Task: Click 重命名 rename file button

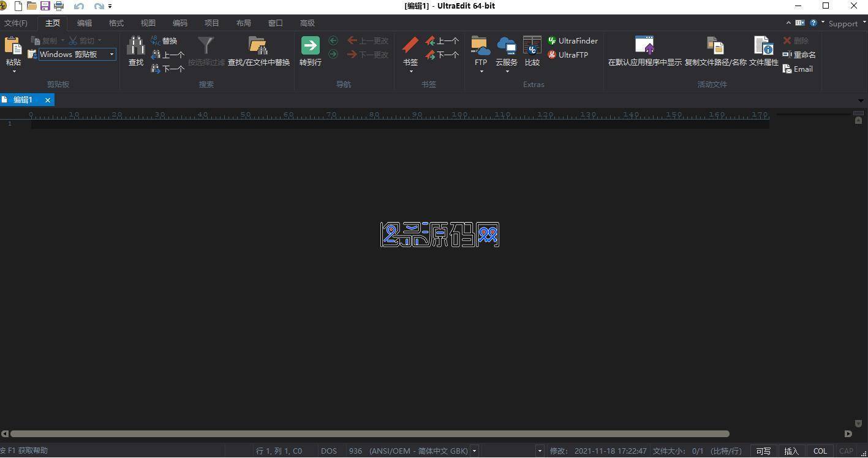Action: tap(799, 55)
